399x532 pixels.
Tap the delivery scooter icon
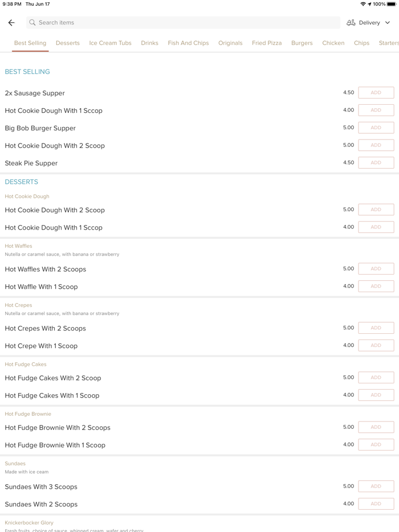(351, 23)
